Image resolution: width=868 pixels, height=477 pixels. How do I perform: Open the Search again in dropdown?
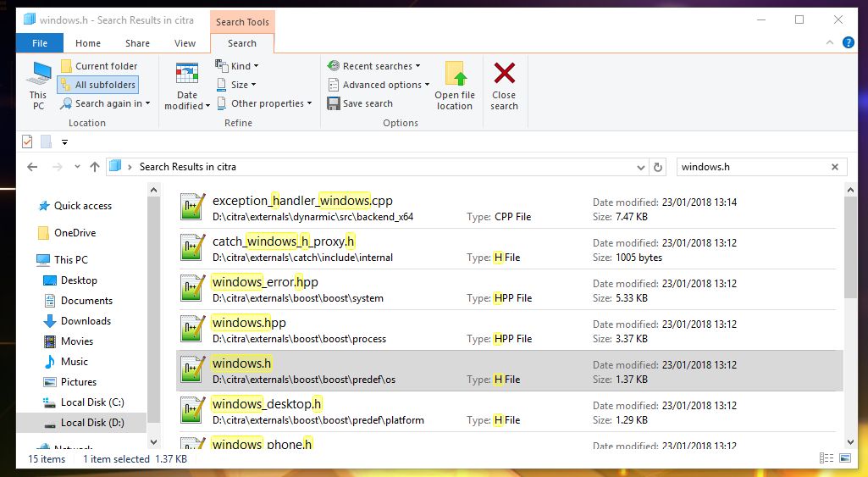[105, 103]
